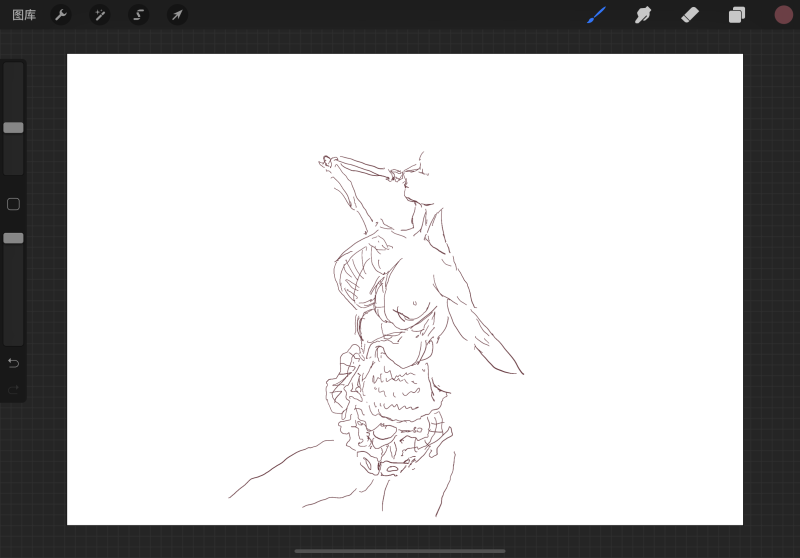Open the Adjustments magic wand menu
The width and height of the screenshot is (800, 558).
[x=99, y=15]
